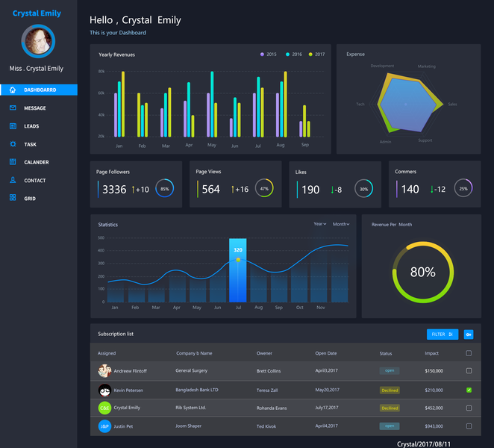Image resolution: width=494 pixels, height=448 pixels.
Task: Click the 80% revenue progress ring
Action: coord(423,272)
